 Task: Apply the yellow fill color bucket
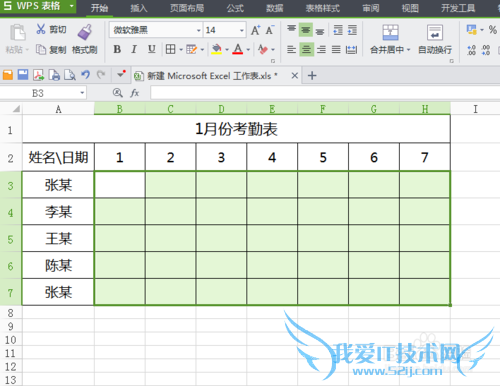pyautogui.click(x=217, y=49)
